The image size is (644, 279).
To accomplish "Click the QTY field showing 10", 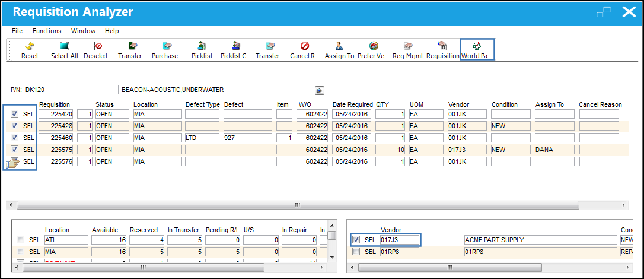I will click(391, 150).
